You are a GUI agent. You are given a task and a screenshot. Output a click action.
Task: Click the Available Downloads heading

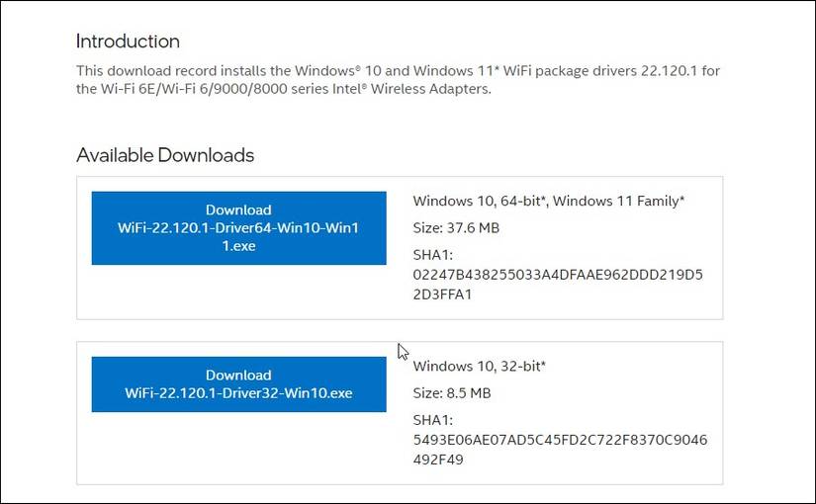pyautogui.click(x=165, y=155)
